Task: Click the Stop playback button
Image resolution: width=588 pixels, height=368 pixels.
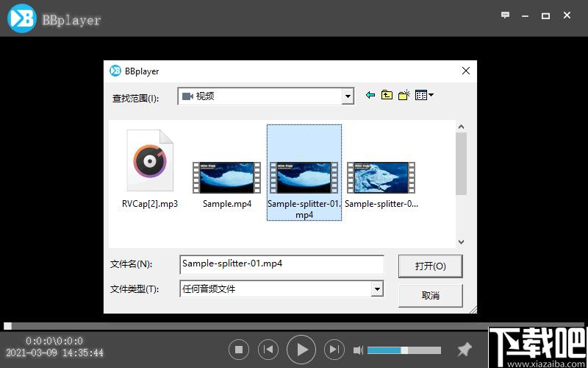Action: pos(238,350)
